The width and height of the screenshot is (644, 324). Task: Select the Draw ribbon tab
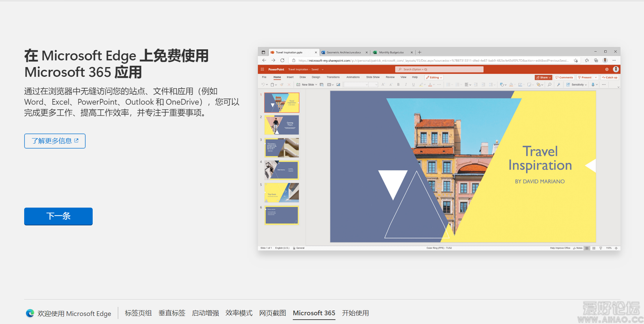[x=303, y=77]
